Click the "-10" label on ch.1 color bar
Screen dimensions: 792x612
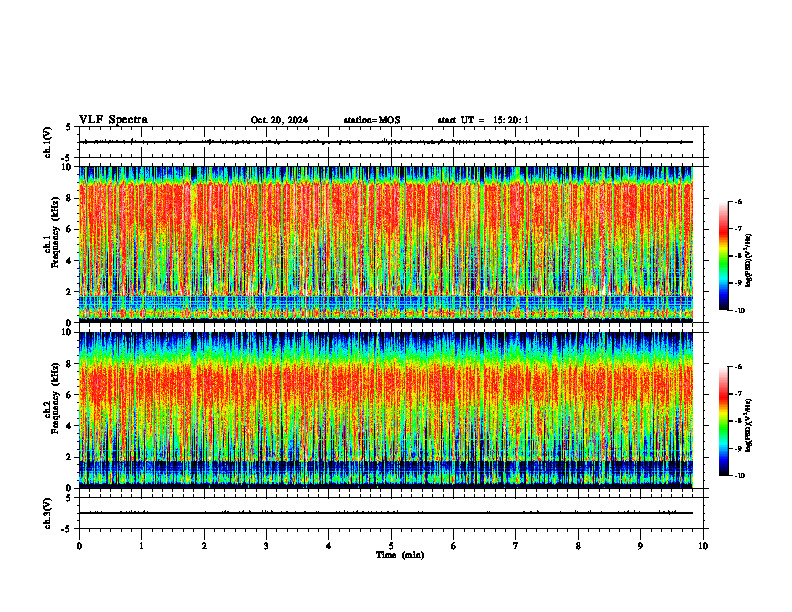739,311
